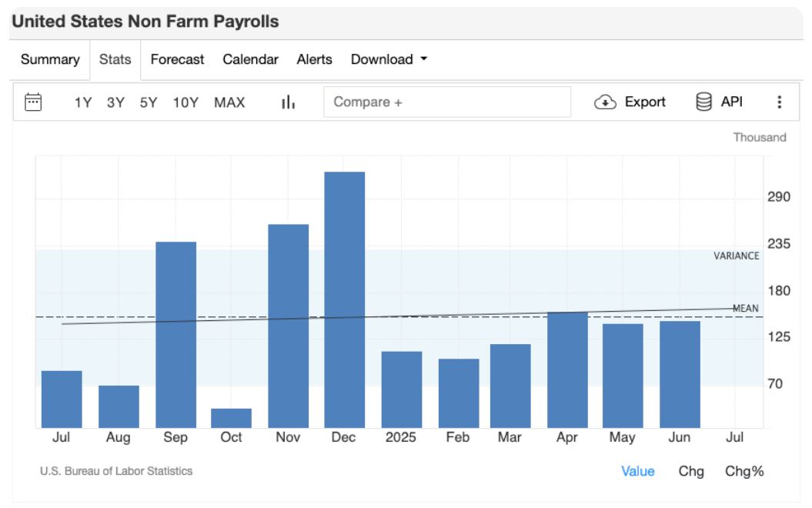Open the three-dot more options menu

pos(779,102)
